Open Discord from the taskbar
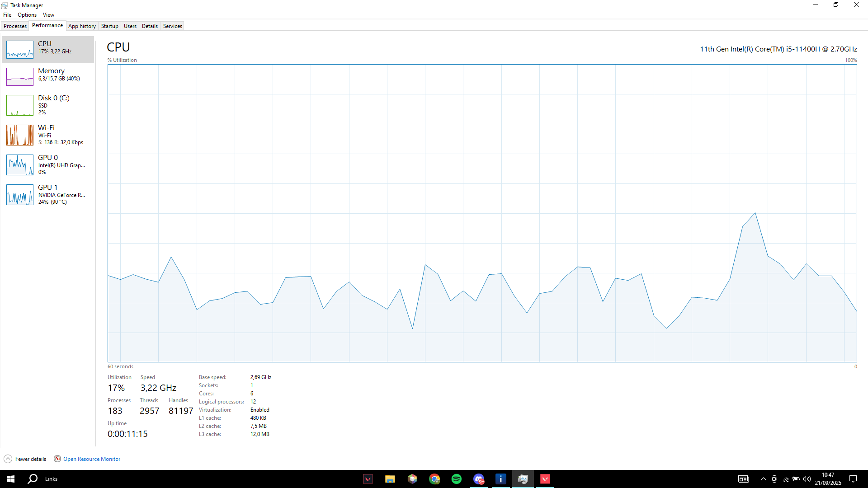The width and height of the screenshot is (868, 488). point(479,479)
